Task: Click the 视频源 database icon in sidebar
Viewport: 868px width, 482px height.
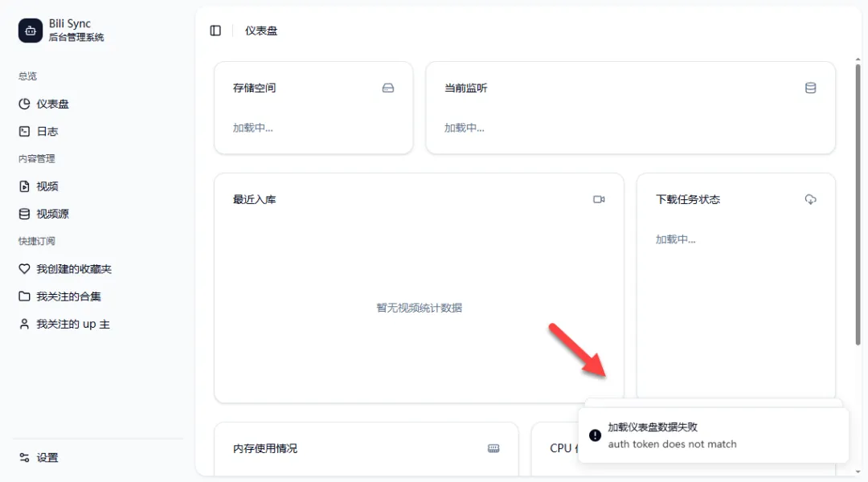Action: pos(24,214)
